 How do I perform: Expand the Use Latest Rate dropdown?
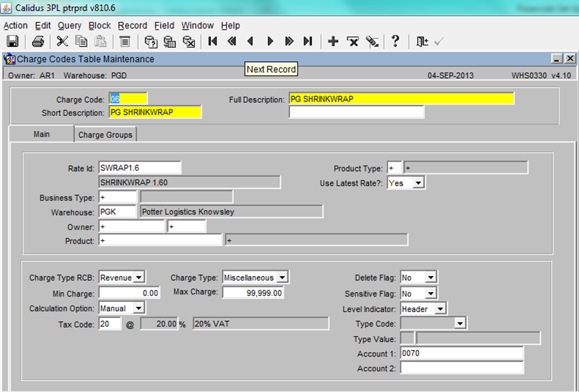pos(418,182)
